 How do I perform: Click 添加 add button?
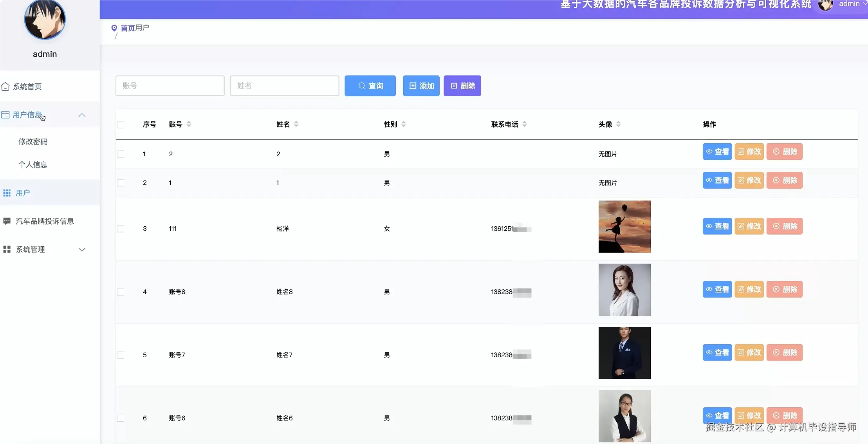421,86
